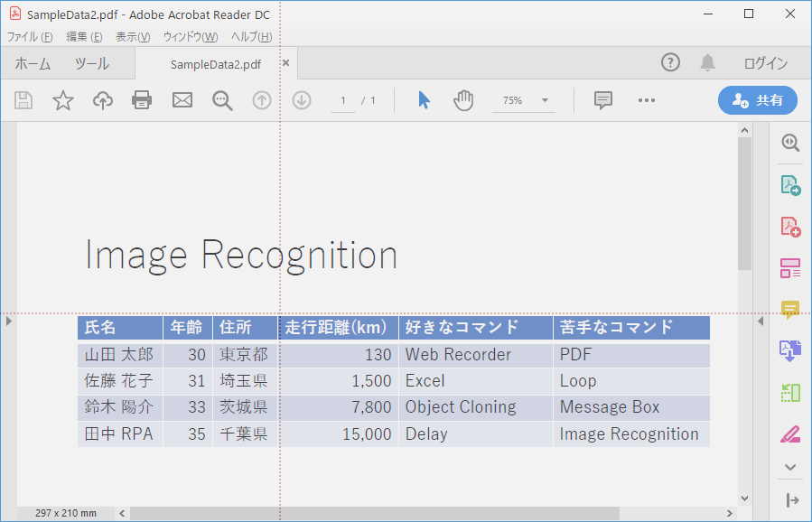Screen dimensions: 812x522
Task: Click the ログイン sign-in link
Action: 766,63
